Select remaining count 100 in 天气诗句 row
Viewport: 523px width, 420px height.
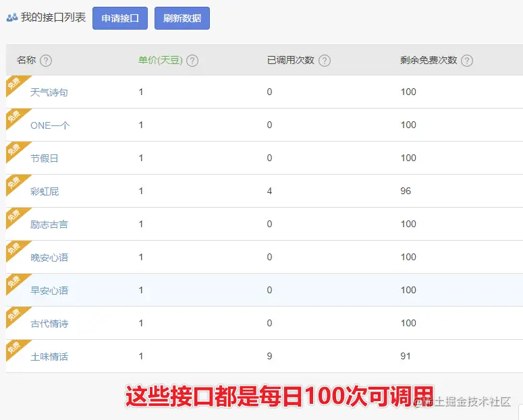408,92
